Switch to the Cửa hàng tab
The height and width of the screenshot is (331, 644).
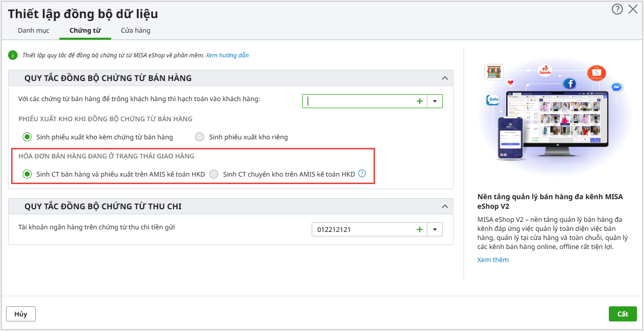coord(135,31)
